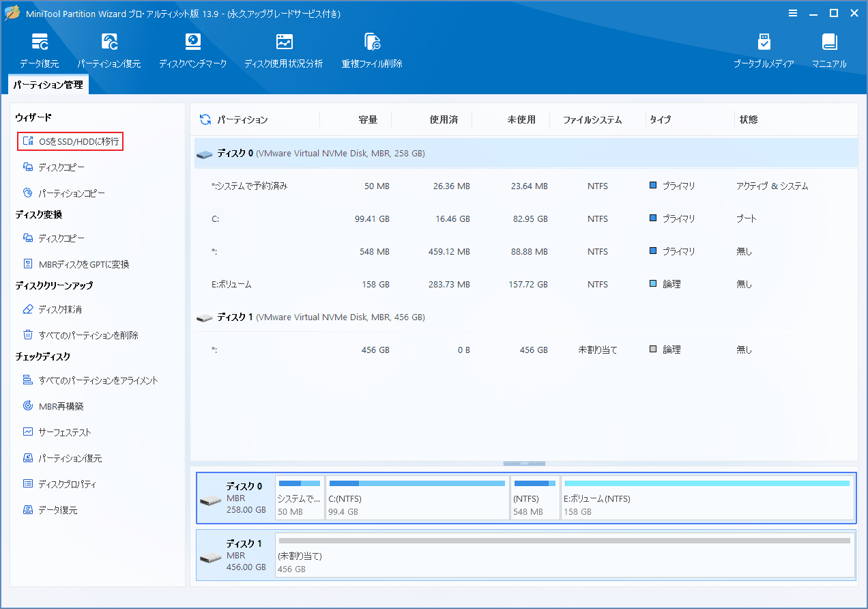Screen dimensions: 868x609
Task: Select the C: partition row
Action: 526,218
